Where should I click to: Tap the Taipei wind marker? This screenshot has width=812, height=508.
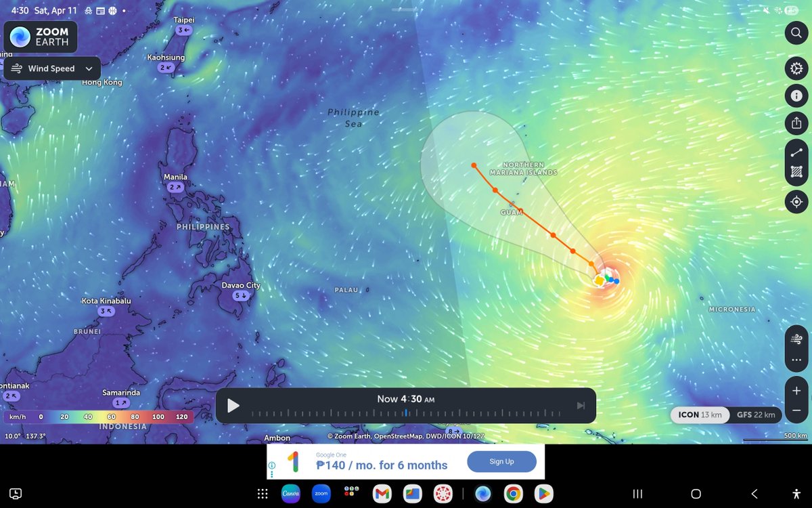point(184,30)
